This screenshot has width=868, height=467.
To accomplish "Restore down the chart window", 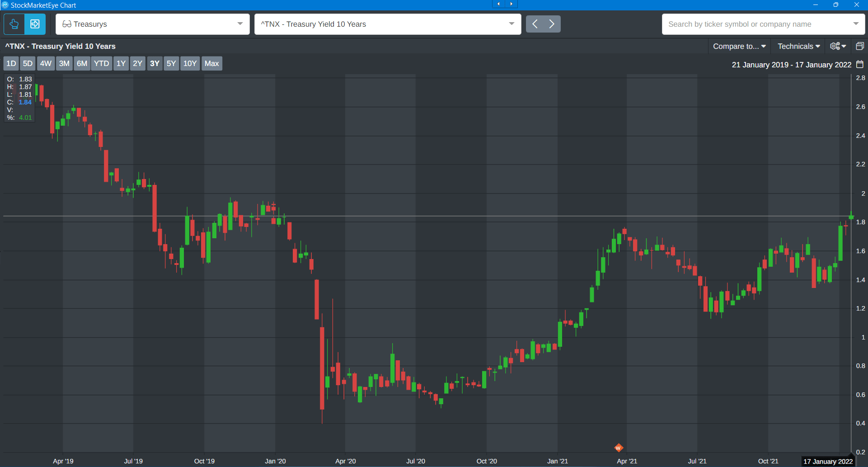I will pyautogui.click(x=836, y=5).
